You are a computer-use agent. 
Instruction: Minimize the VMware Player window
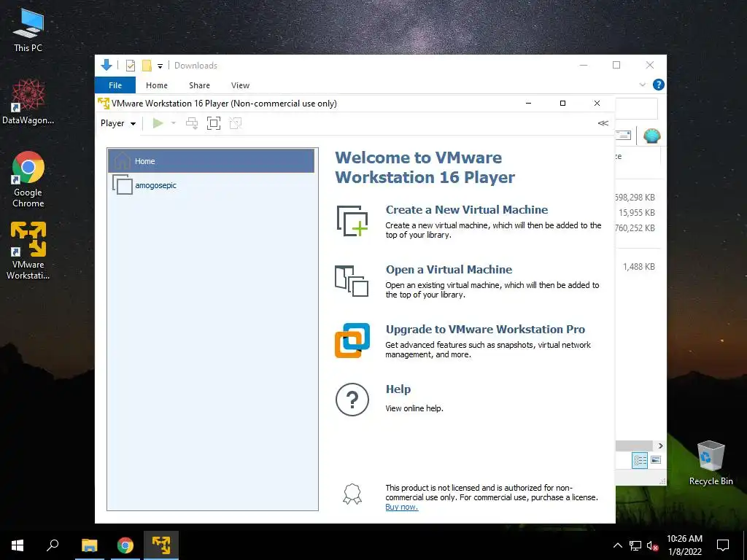pos(528,104)
